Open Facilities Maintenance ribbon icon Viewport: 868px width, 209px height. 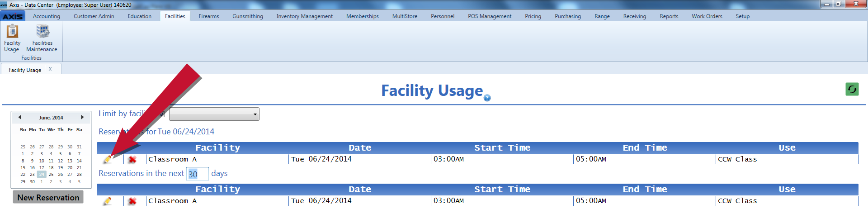point(42,38)
